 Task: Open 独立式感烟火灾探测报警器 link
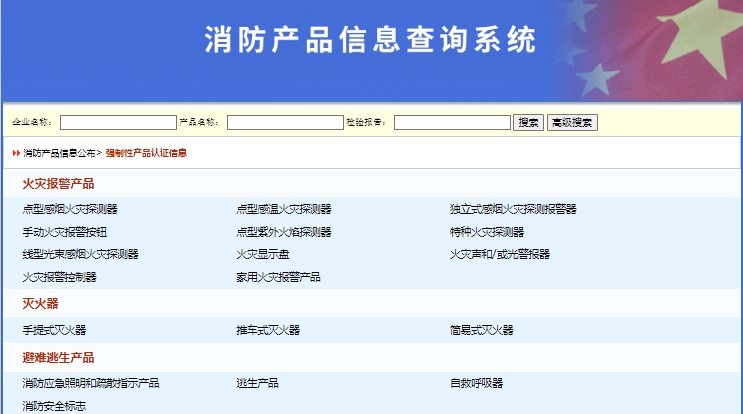[513, 209]
